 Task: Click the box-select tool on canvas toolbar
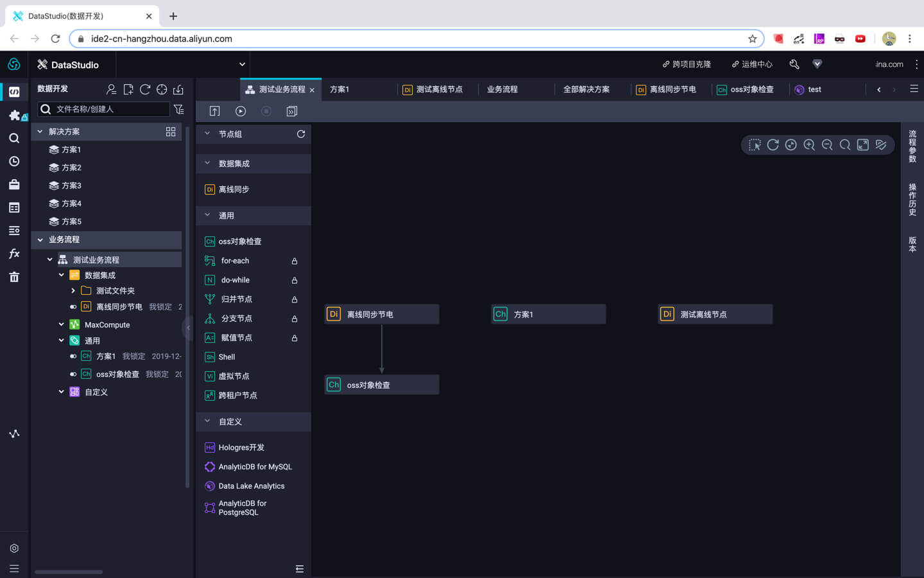click(755, 145)
